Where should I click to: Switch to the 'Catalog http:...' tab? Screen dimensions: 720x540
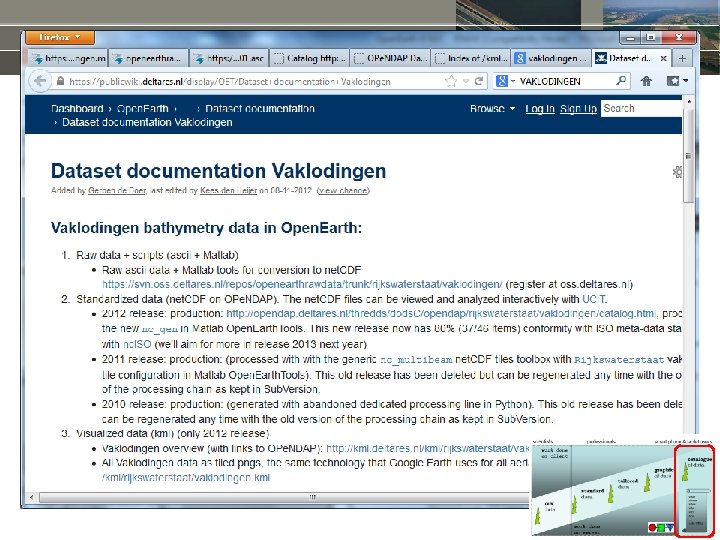(x=309, y=58)
